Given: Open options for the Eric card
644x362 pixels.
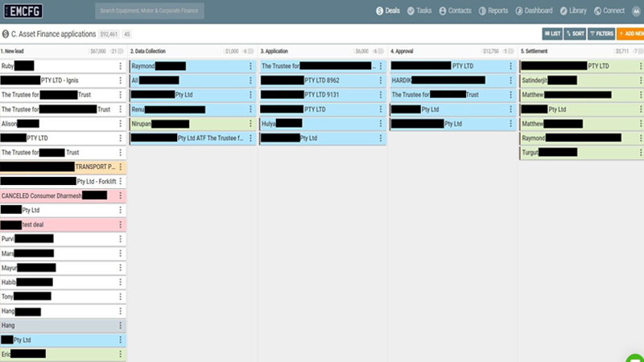Looking at the screenshot, I should click(120, 354).
